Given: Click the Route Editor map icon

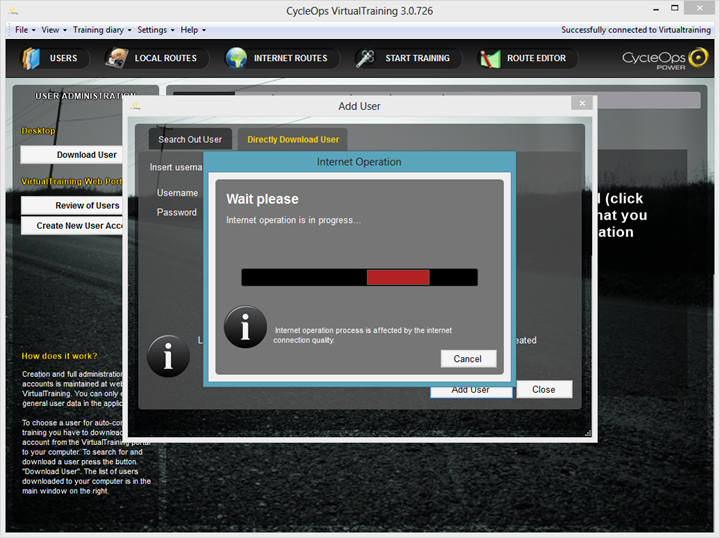Looking at the screenshot, I should click(490, 59).
